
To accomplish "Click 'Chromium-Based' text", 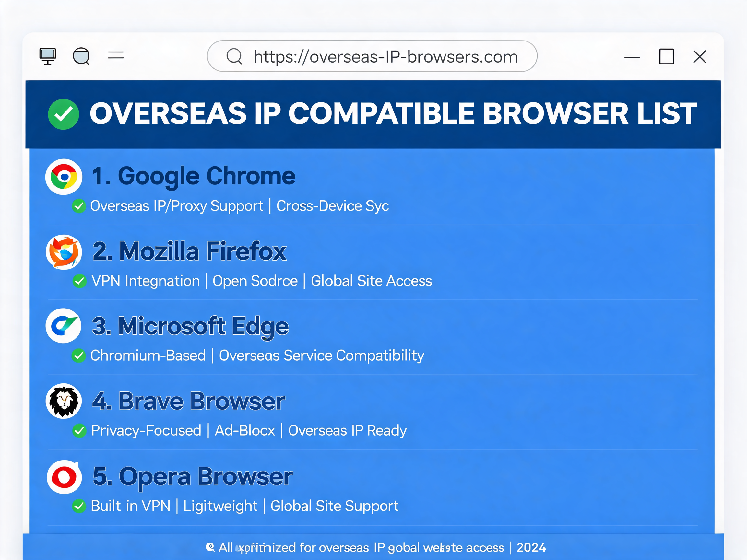I will point(148,356).
